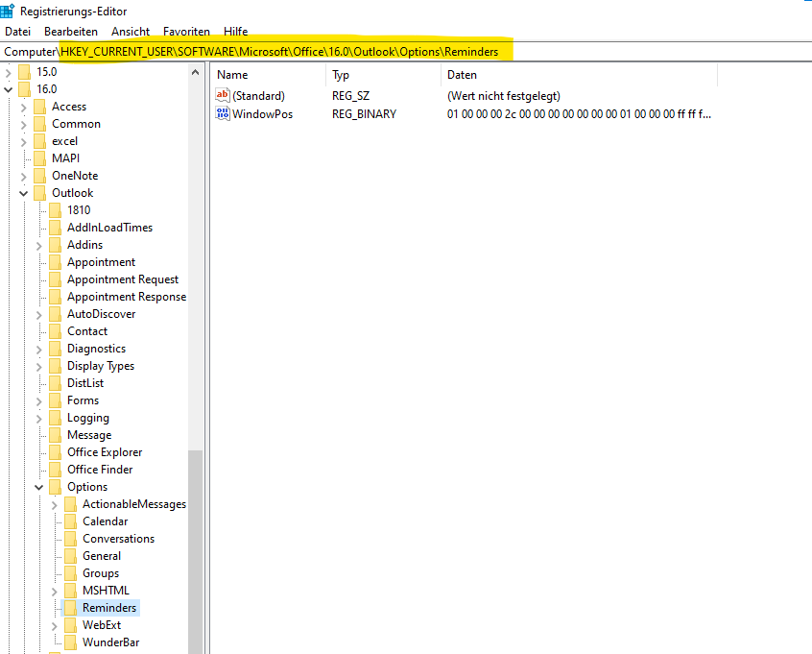Screen dimensions: 812x654
Task: Open the Hilfe menu
Action: (x=235, y=32)
